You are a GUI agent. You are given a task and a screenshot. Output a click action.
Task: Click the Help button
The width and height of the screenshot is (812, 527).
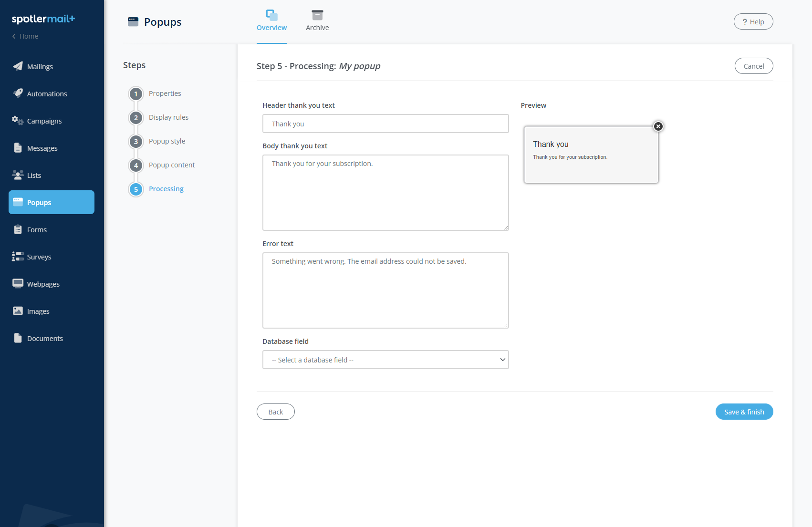(x=753, y=21)
